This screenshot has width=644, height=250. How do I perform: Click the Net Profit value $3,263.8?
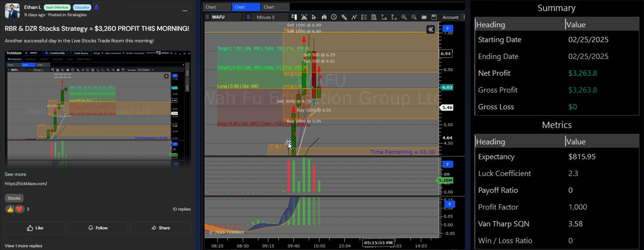[x=582, y=73]
